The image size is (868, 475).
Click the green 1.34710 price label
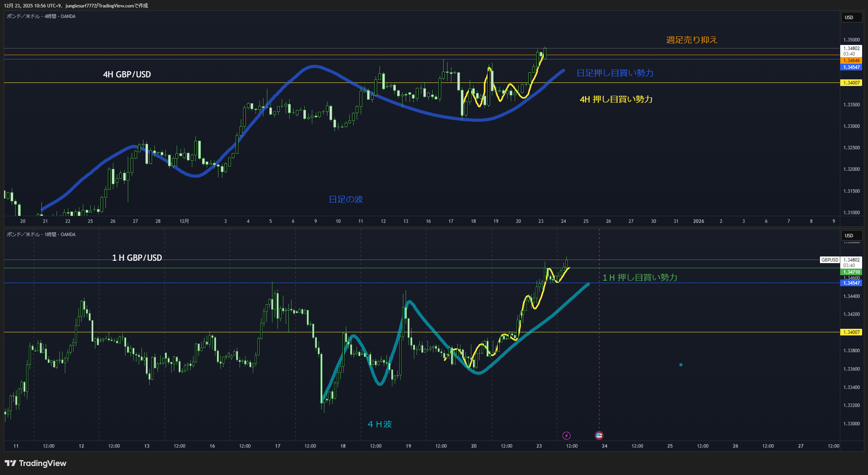pyautogui.click(x=851, y=272)
